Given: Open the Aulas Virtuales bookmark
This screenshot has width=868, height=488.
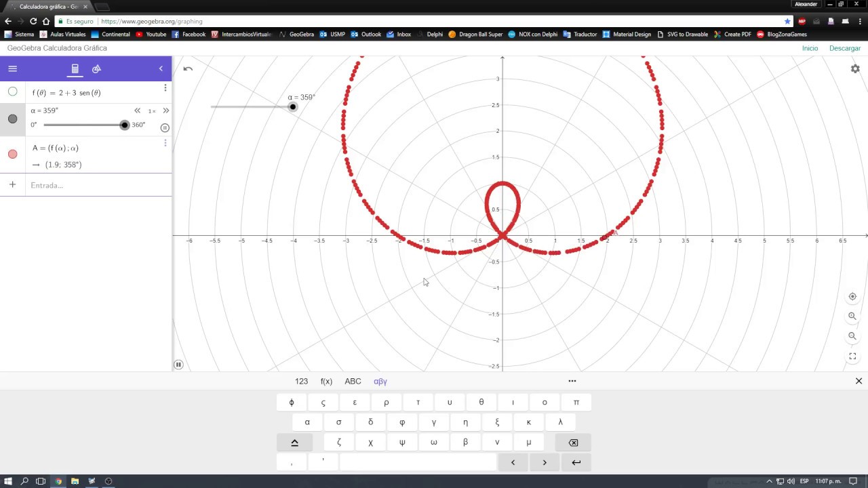Looking at the screenshot, I should 63,34.
